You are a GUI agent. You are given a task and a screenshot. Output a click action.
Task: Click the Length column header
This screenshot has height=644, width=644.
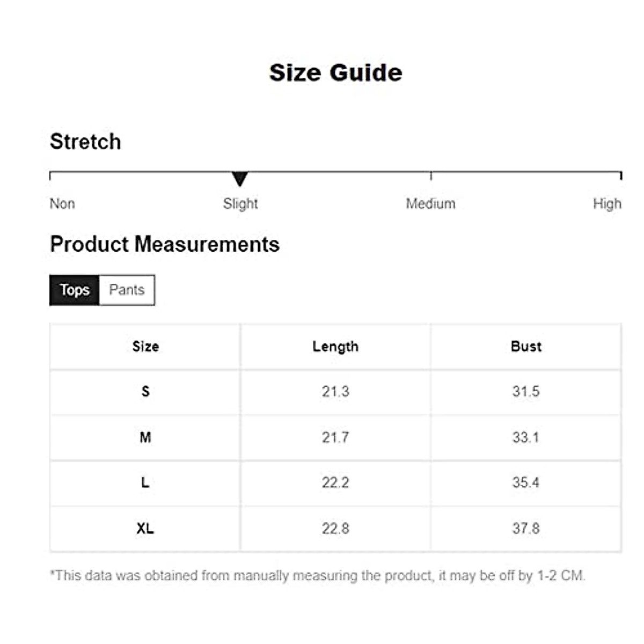[335, 347]
